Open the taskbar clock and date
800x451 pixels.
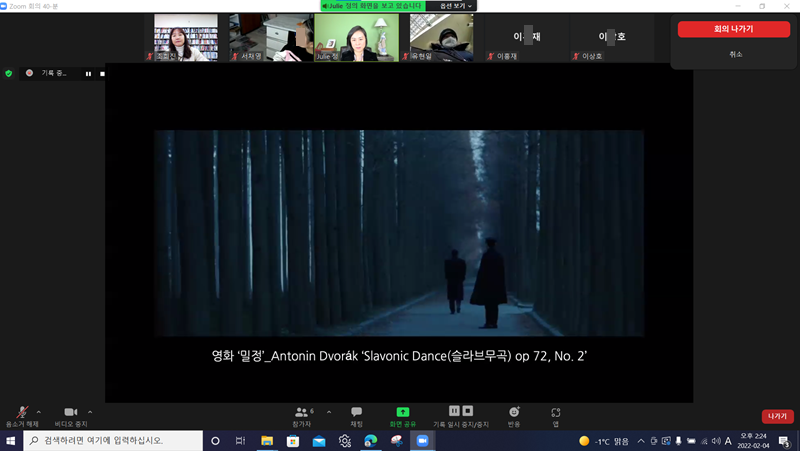[754, 441]
